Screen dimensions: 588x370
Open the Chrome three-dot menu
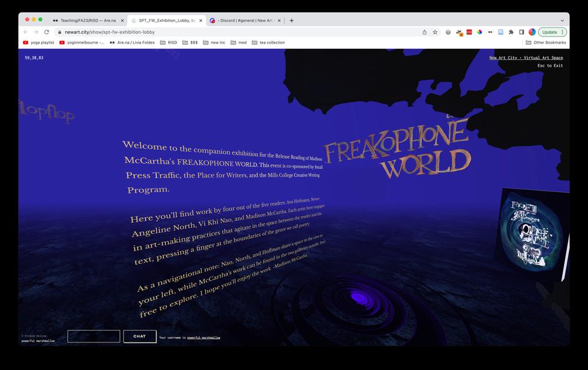(x=563, y=32)
